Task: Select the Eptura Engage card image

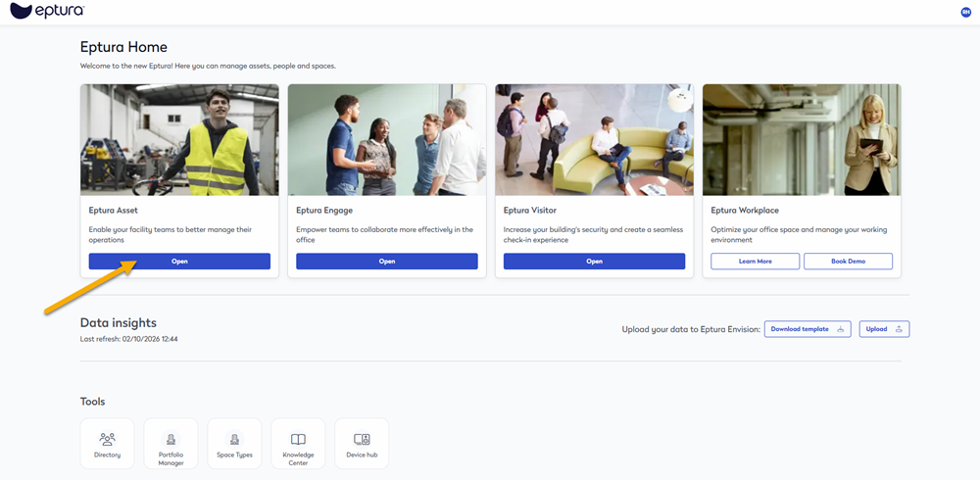Action: pyautogui.click(x=387, y=139)
